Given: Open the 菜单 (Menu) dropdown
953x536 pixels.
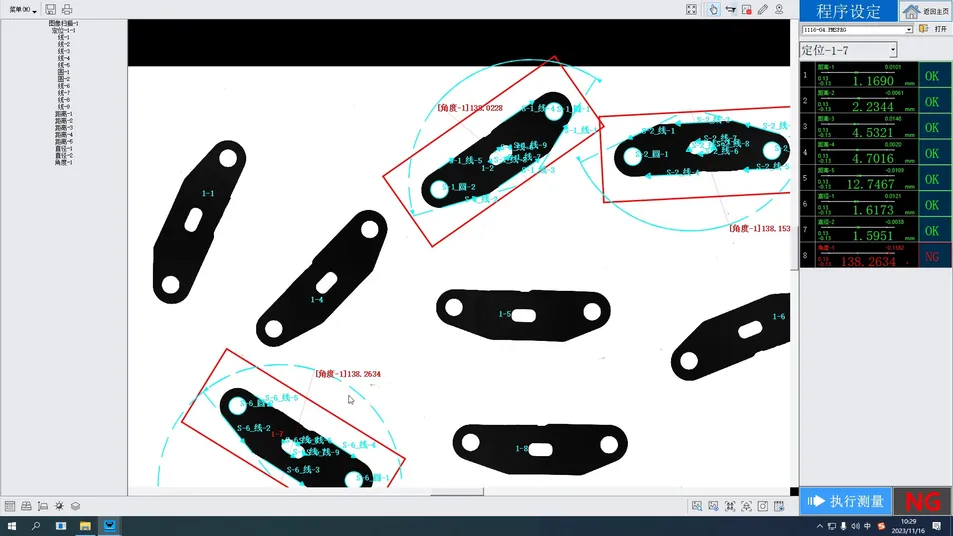Looking at the screenshot, I should click(x=23, y=10).
